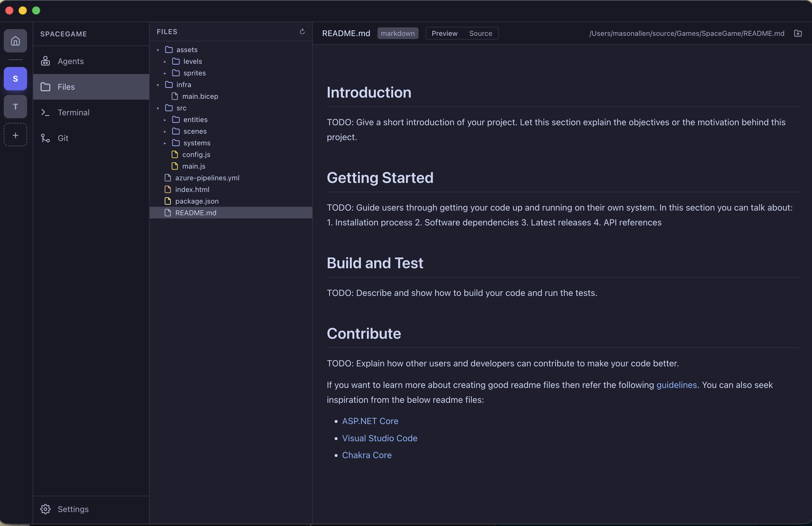Collapse the infra folder
Image resolution: width=812 pixels, height=526 pixels.
[x=158, y=85]
